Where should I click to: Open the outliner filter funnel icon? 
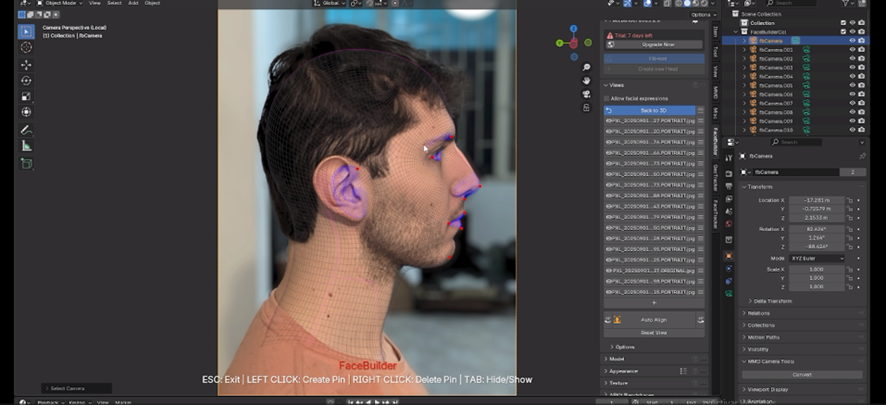click(x=847, y=3)
